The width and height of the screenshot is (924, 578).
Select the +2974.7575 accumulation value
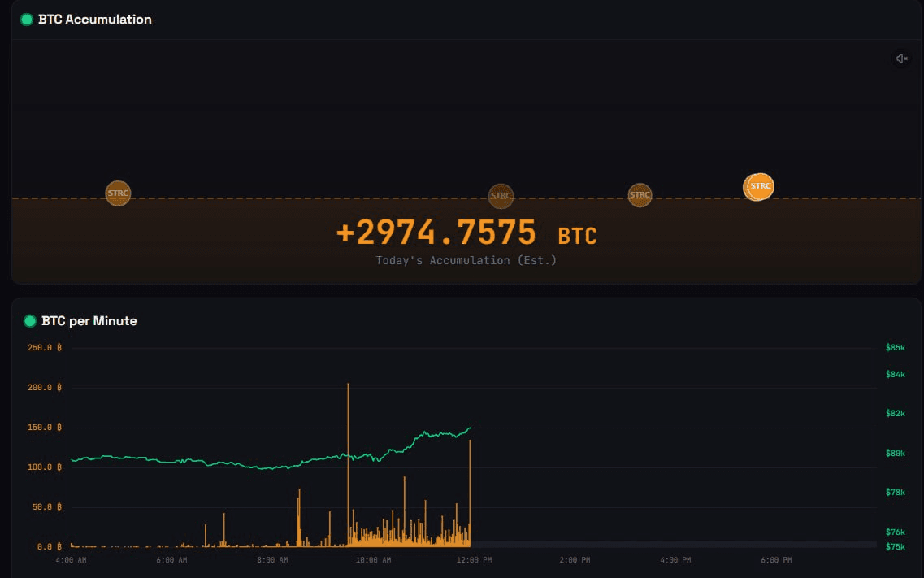click(x=436, y=233)
